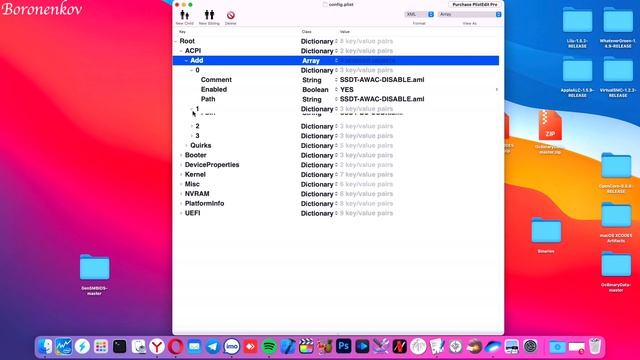Open the XML format dropdown
This screenshot has width=640, height=360.
click(x=419, y=14)
